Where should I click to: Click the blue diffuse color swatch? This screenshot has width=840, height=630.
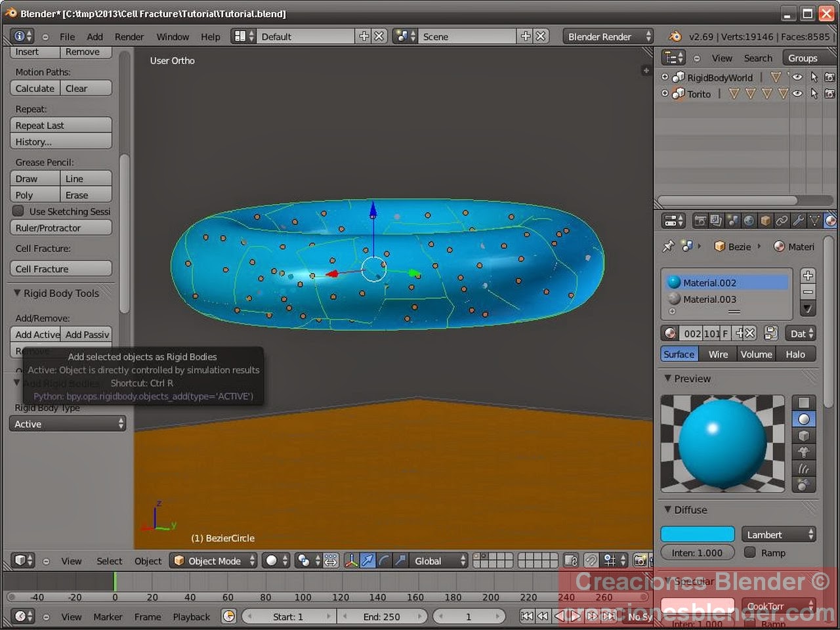697,534
